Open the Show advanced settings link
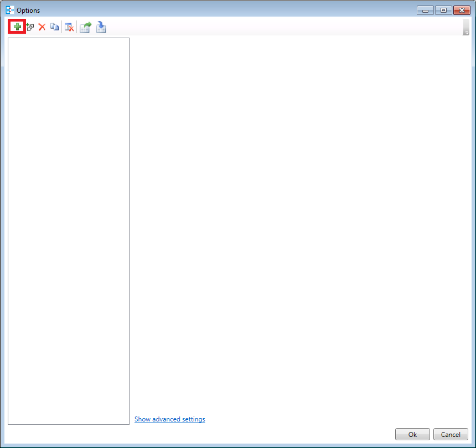The height and width of the screenshot is (448, 476). tap(169, 419)
